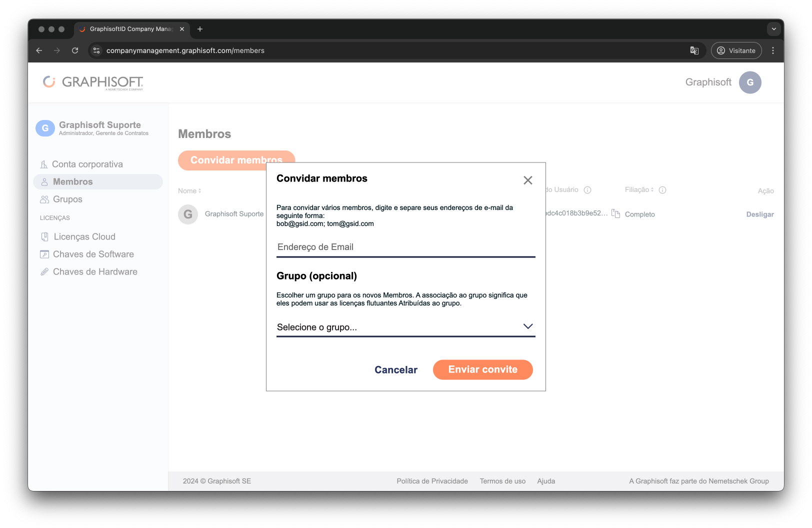
Task: Click the Convidar membros orange button
Action: tap(236, 160)
